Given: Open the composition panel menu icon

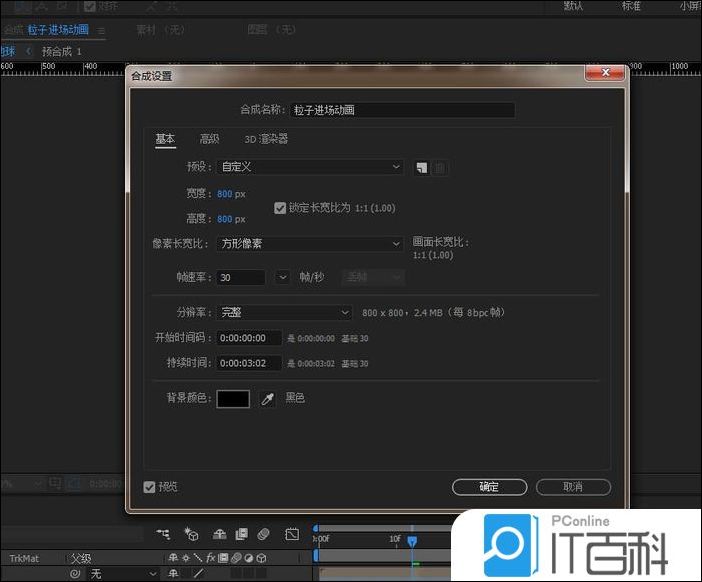Looking at the screenshot, I should [x=102, y=31].
